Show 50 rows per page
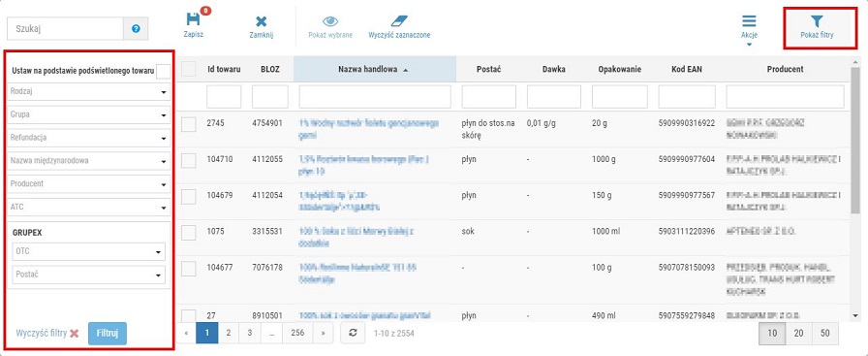Screen dimensions: 868x356 [x=825, y=334]
